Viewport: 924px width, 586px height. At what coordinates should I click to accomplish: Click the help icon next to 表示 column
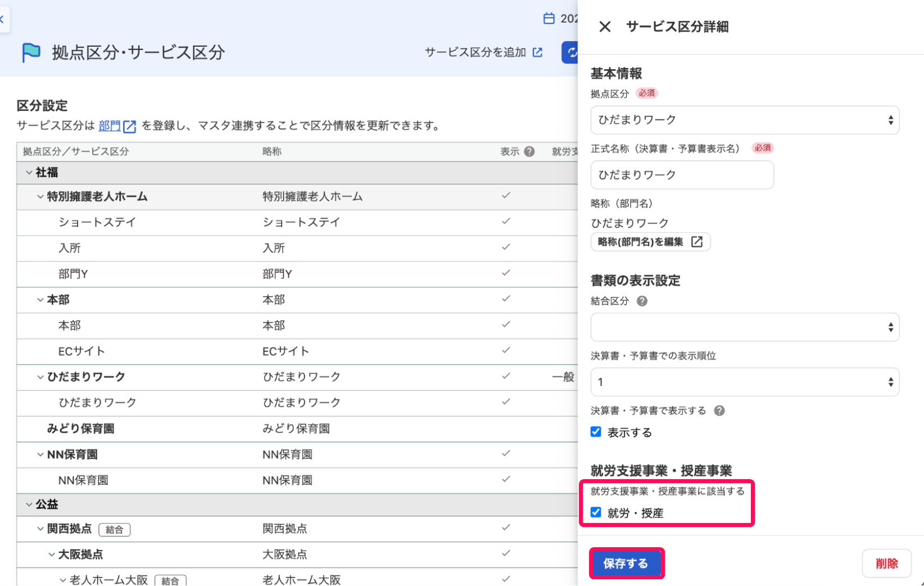pos(529,151)
